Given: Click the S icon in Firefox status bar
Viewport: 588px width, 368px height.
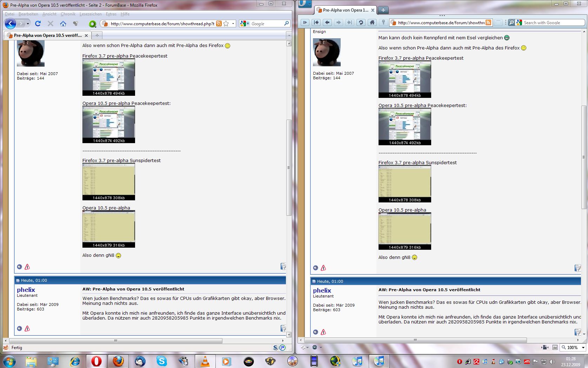Looking at the screenshot, I should tap(275, 348).
